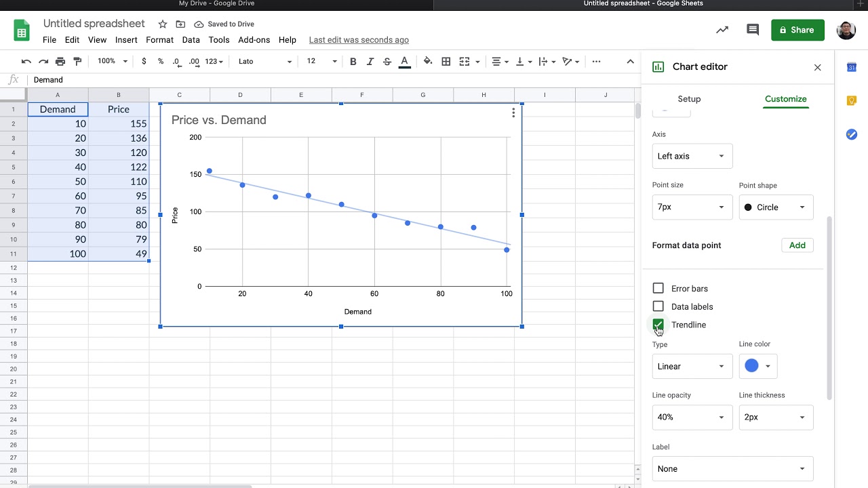Open fill color tool

(428, 61)
